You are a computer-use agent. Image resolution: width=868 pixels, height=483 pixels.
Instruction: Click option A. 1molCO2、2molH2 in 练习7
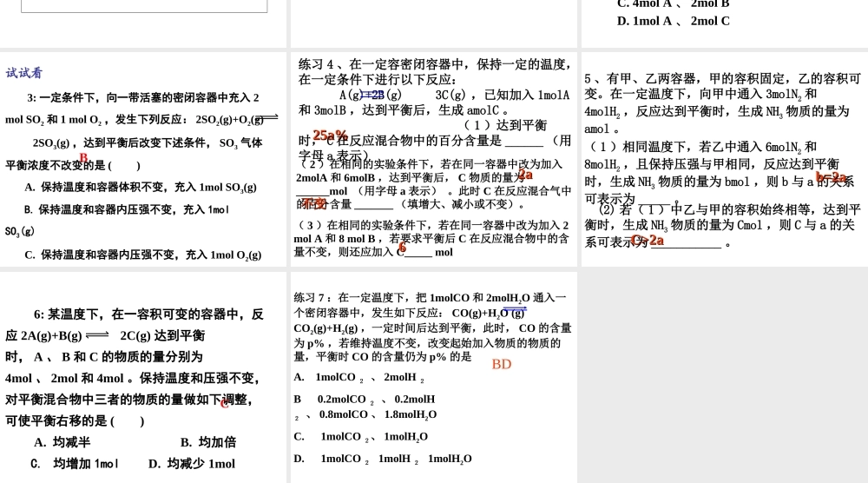click(359, 377)
